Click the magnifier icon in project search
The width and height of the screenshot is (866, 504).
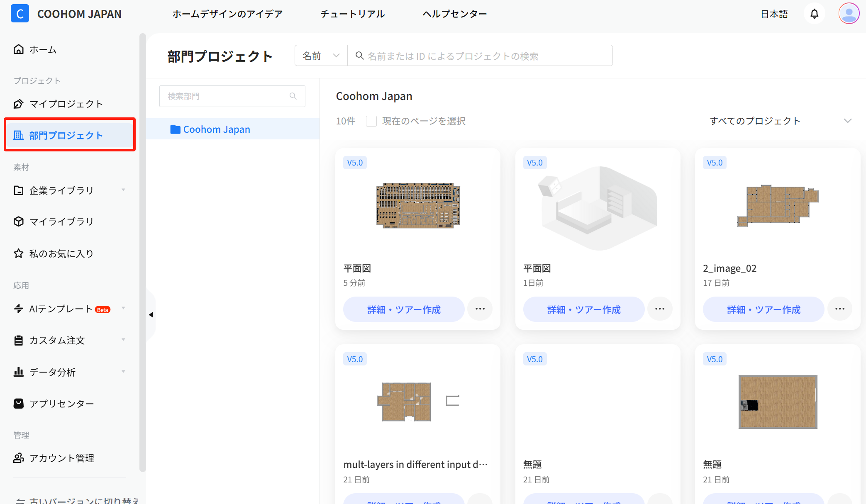(359, 56)
